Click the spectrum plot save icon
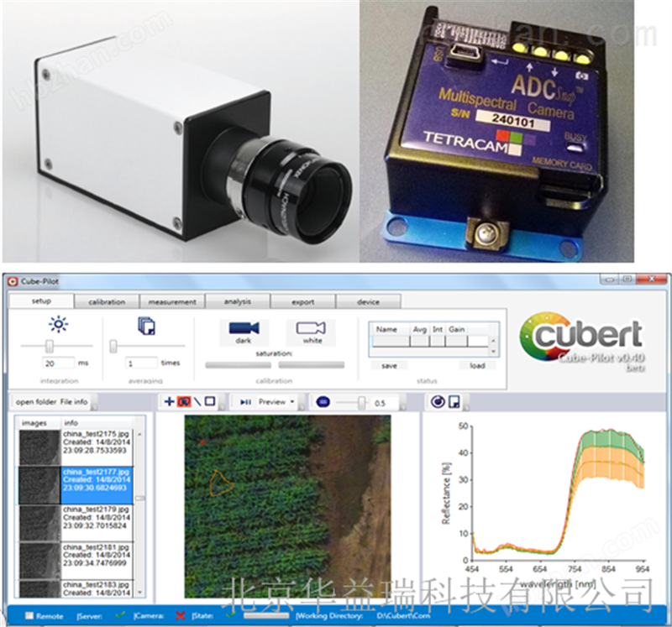The width and height of the screenshot is (672, 627). pos(453,402)
